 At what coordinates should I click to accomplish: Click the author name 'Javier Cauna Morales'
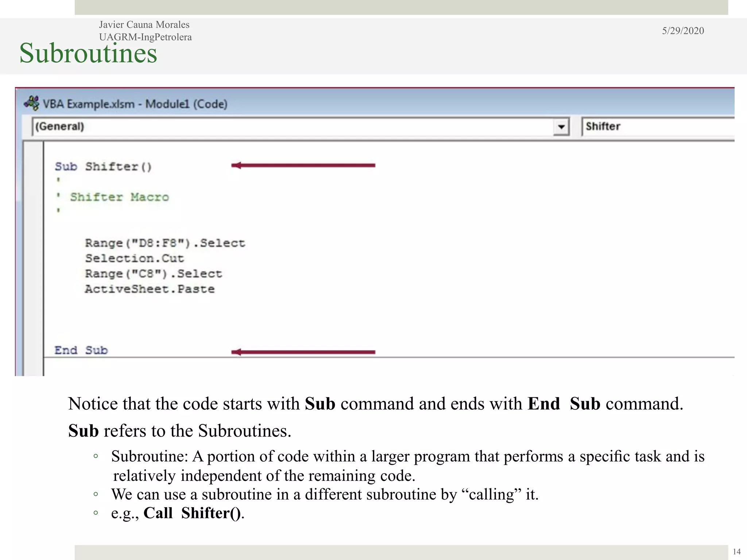click(144, 24)
